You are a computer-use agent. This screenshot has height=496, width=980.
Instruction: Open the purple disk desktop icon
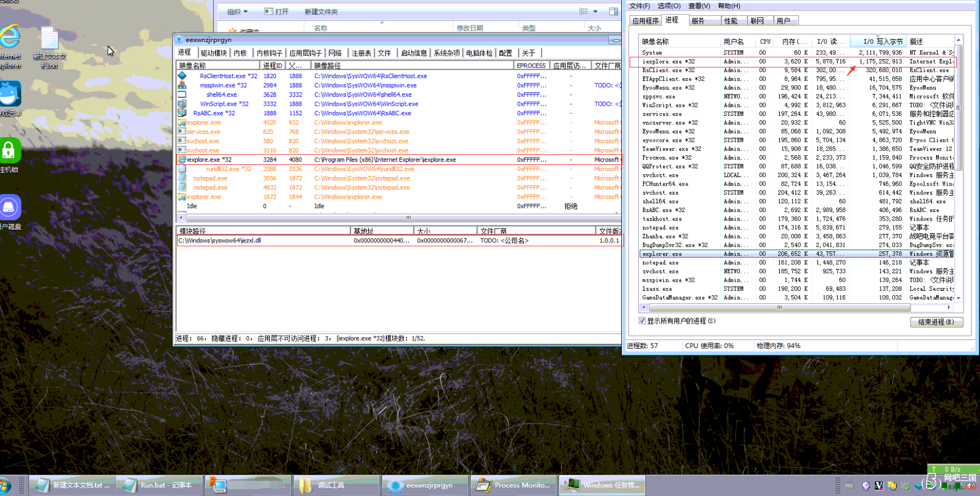[x=10, y=208]
